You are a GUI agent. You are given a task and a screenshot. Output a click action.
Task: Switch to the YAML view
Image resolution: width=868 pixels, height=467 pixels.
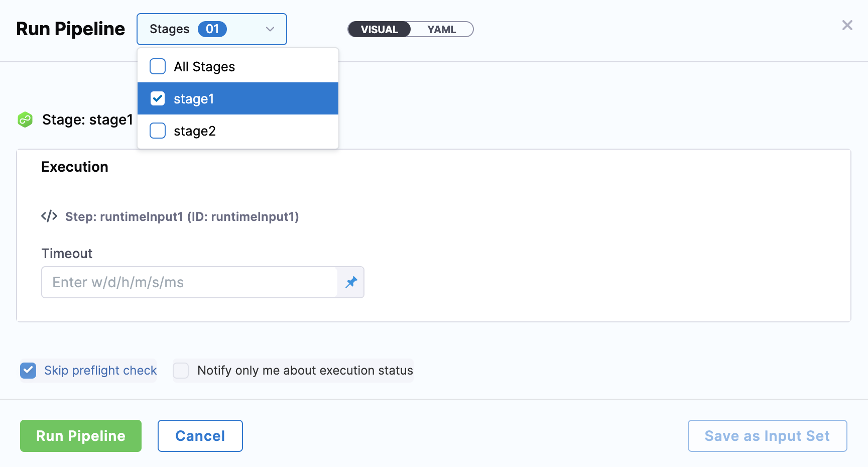441,30
